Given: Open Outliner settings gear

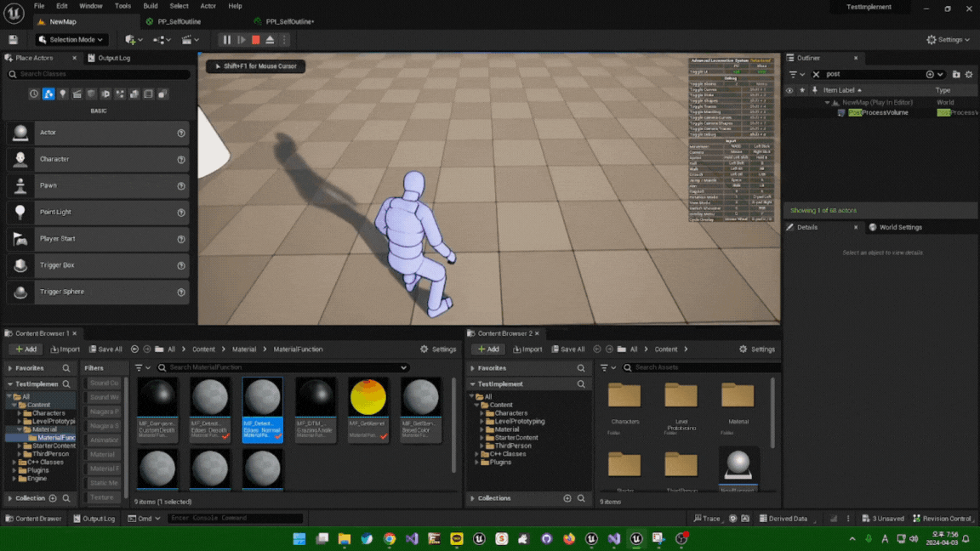Looking at the screenshot, I should coord(969,74).
